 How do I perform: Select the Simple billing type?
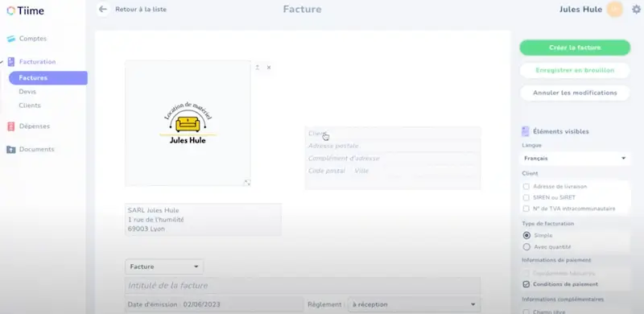[526, 235]
